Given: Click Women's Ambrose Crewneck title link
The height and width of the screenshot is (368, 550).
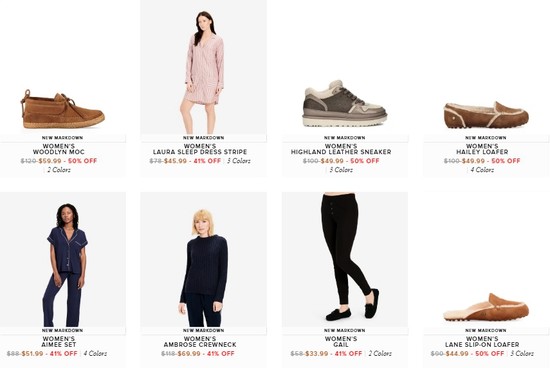Looking at the screenshot, I should coord(200,342).
